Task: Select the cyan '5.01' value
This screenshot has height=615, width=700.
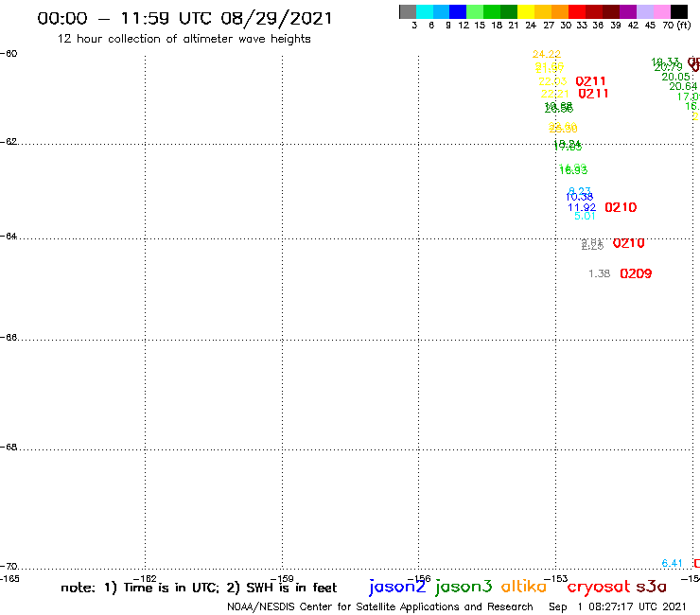Action: 585,216
